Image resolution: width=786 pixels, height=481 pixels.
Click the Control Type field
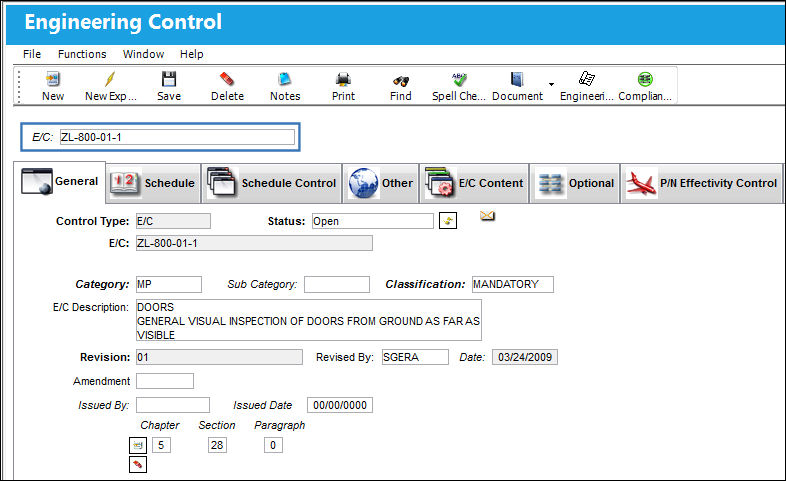[x=173, y=221]
